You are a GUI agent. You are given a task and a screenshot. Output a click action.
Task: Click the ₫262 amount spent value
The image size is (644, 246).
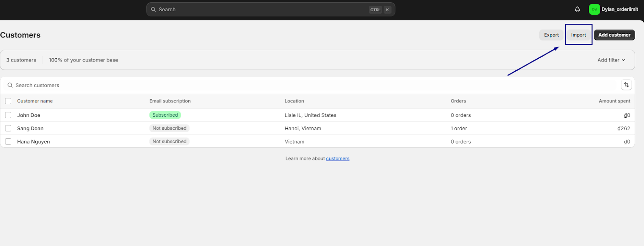tap(624, 128)
